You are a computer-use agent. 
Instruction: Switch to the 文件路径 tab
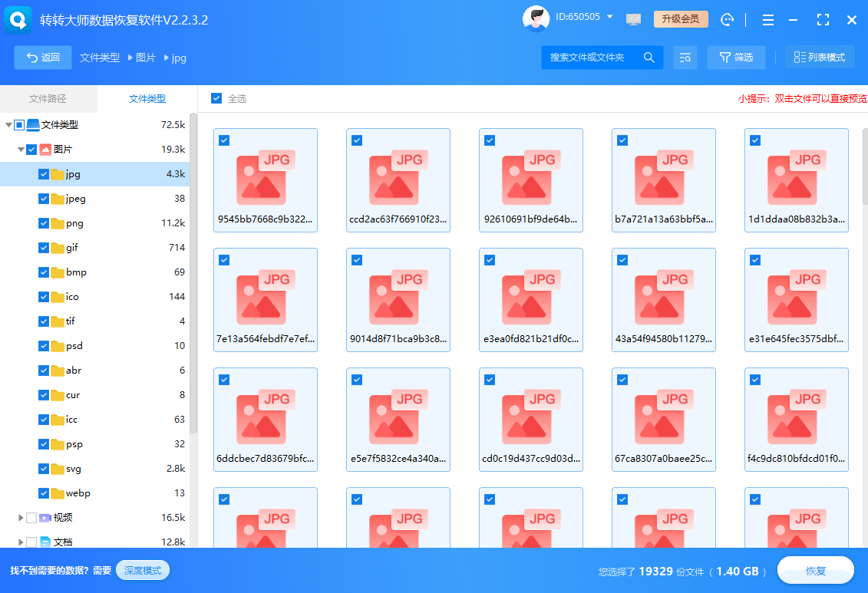tap(48, 99)
